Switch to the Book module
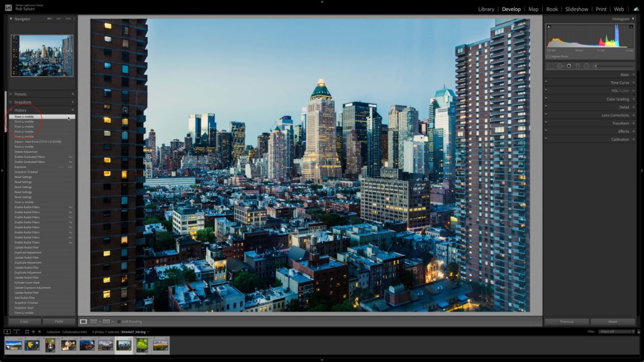This screenshot has width=644, height=362. point(552,9)
